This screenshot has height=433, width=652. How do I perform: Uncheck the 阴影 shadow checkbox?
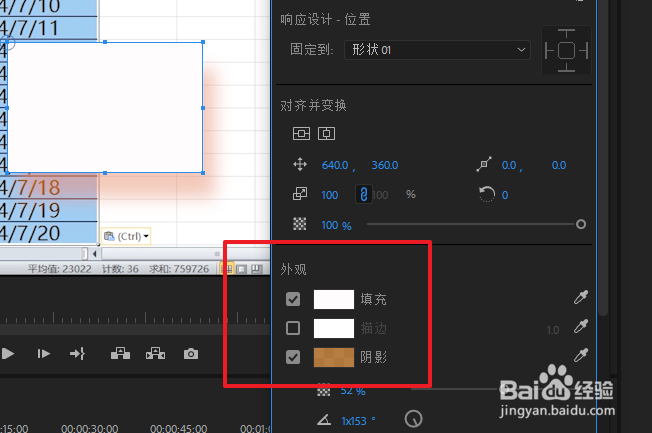click(293, 357)
